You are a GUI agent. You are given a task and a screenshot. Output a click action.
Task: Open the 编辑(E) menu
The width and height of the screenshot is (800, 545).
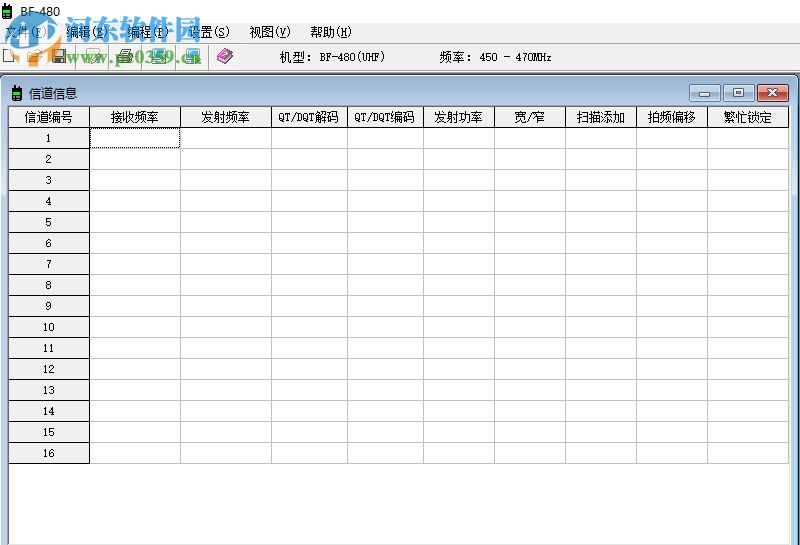click(87, 32)
